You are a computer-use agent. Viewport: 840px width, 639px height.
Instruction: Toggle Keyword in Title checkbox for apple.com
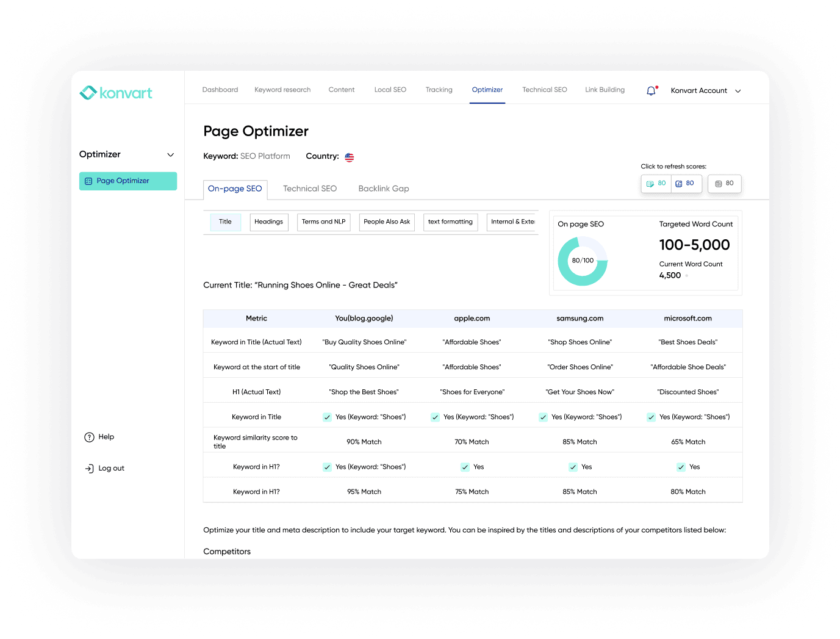coord(435,417)
